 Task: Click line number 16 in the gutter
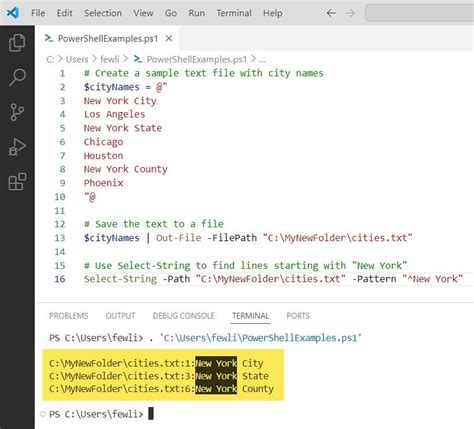(x=60, y=279)
